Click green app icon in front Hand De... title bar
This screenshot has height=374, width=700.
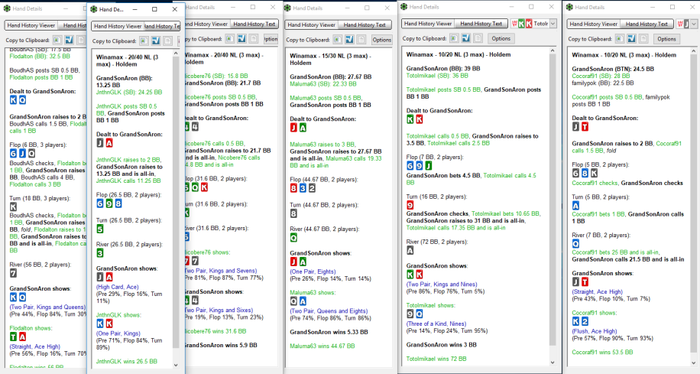click(94, 9)
